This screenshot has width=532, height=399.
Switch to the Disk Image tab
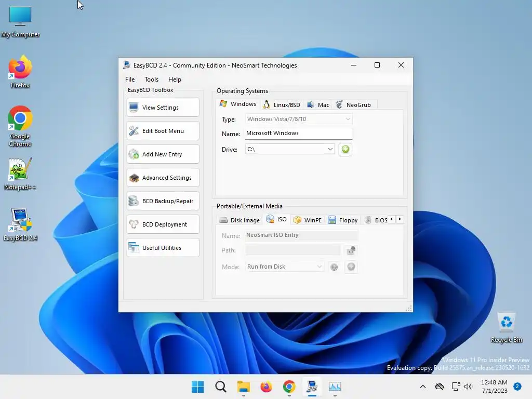[240, 220]
